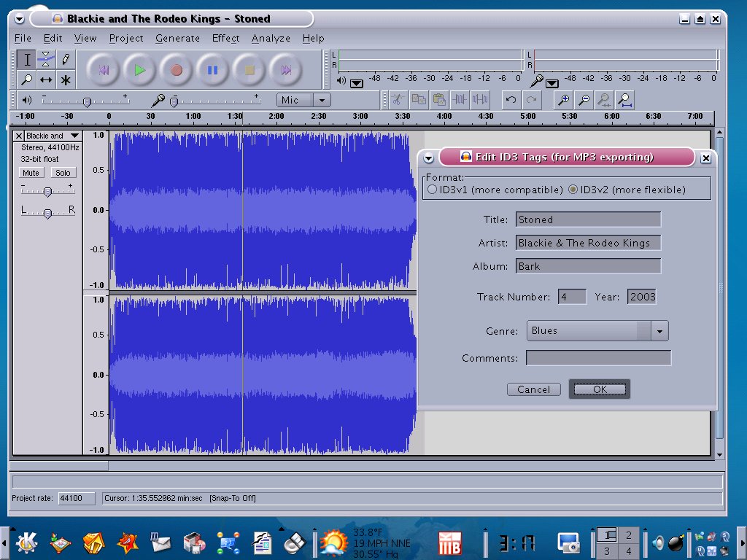Viewport: 747px width, 560px height.
Task: Open the Generate menu
Action: point(177,38)
